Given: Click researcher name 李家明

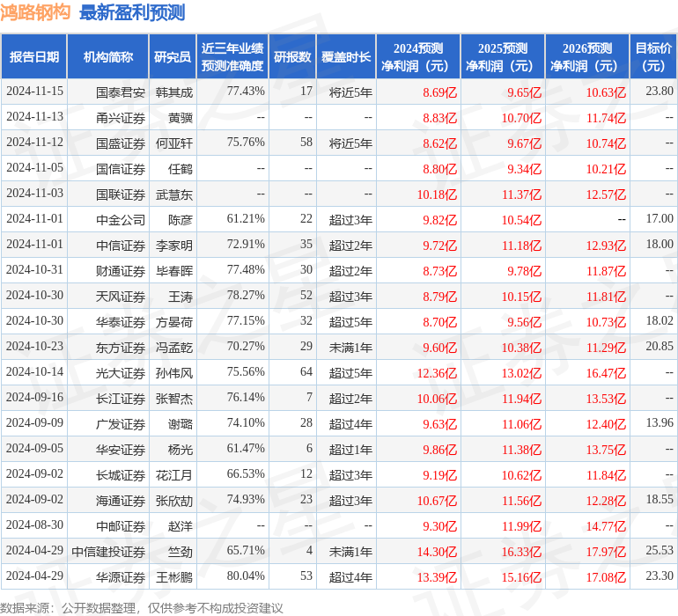Looking at the screenshot, I should pyautogui.click(x=174, y=246).
